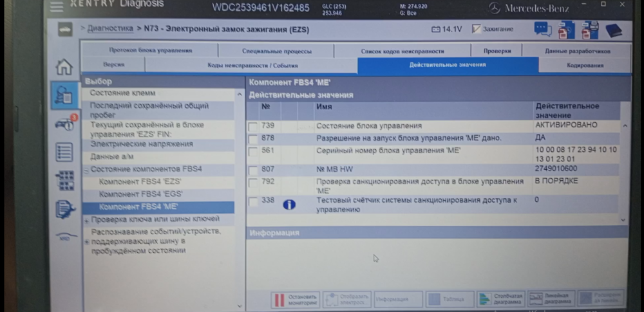The width and height of the screenshot is (644, 312).
Task: Open the document edit sidebar icon
Action: [65, 209]
